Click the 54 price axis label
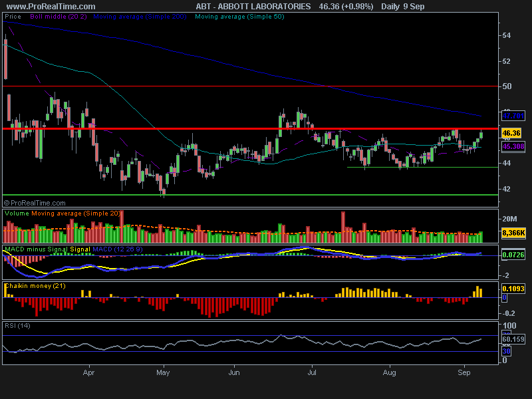Image resolution: width=532 pixels, height=399 pixels. click(507, 36)
